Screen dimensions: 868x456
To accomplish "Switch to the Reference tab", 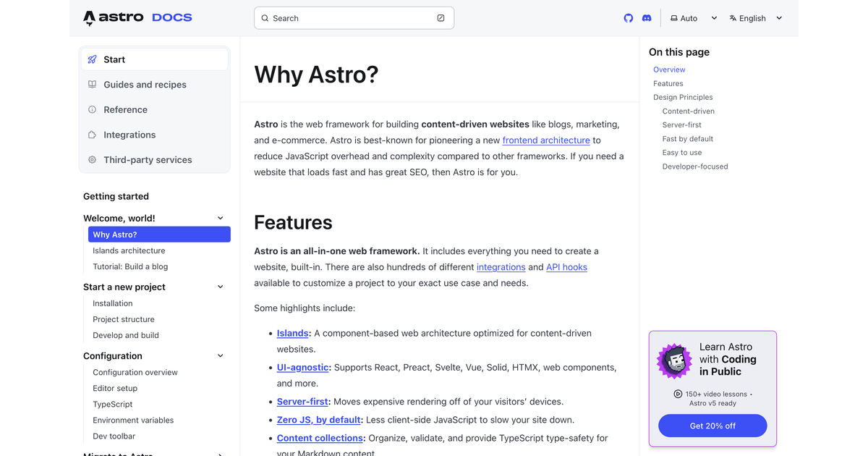I will pos(155,110).
